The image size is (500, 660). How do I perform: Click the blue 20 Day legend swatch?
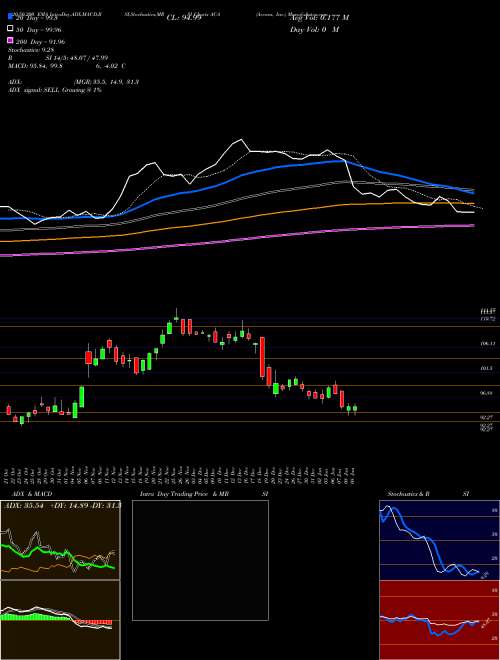[10, 17]
